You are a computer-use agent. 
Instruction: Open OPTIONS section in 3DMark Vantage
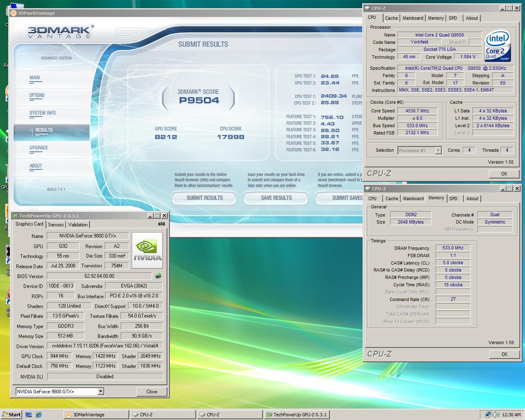pos(52,97)
